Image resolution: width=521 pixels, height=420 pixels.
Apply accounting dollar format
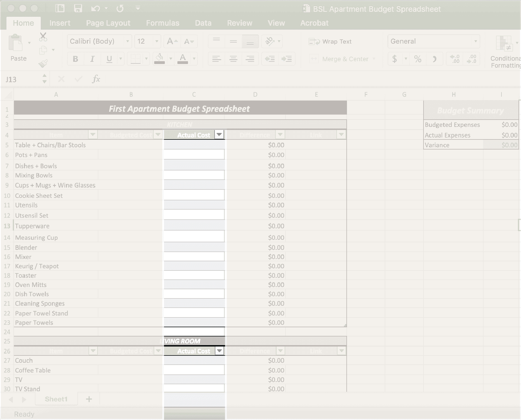click(x=394, y=59)
